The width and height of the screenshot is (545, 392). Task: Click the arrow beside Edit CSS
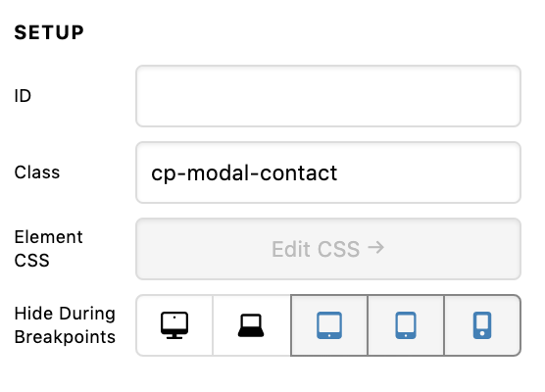click(x=376, y=248)
